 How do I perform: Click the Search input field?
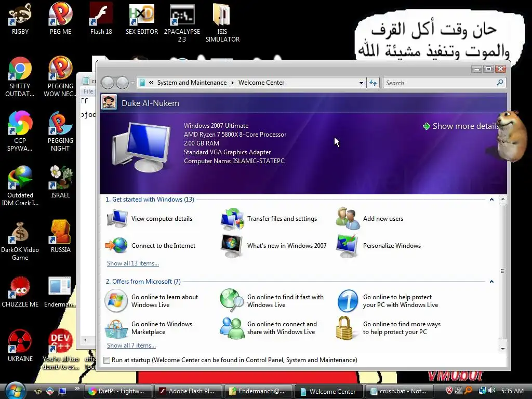[440, 83]
